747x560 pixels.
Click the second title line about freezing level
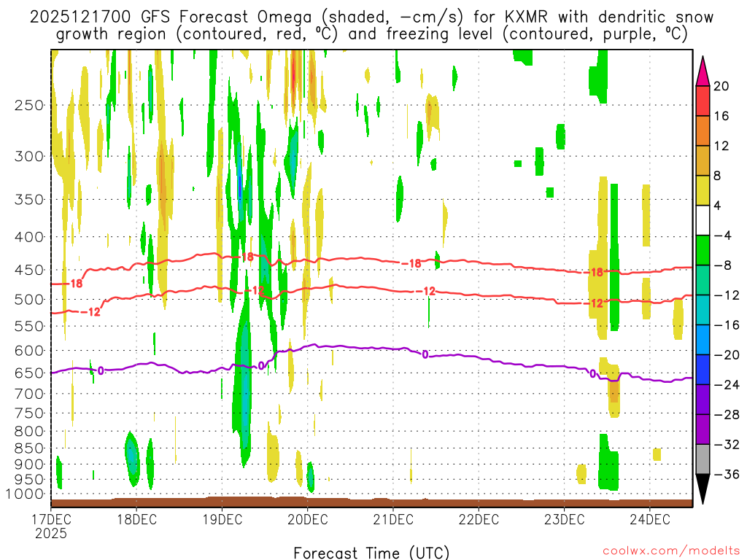point(371,34)
